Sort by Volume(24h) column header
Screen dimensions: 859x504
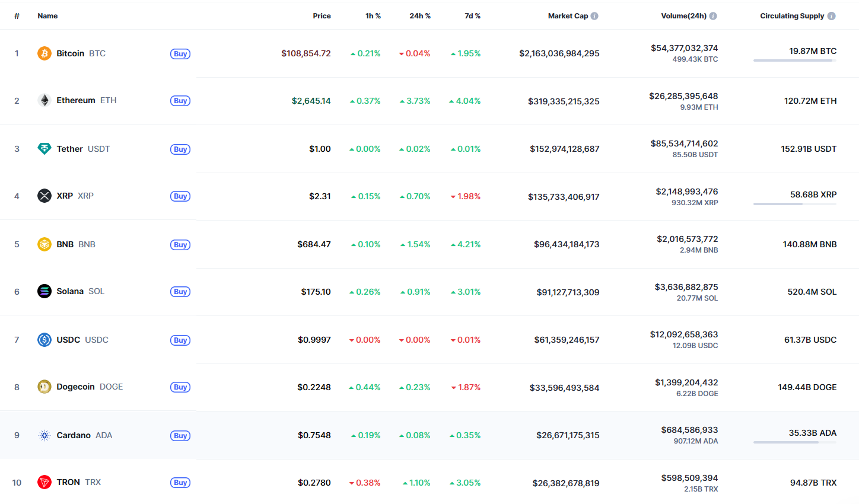pos(684,16)
